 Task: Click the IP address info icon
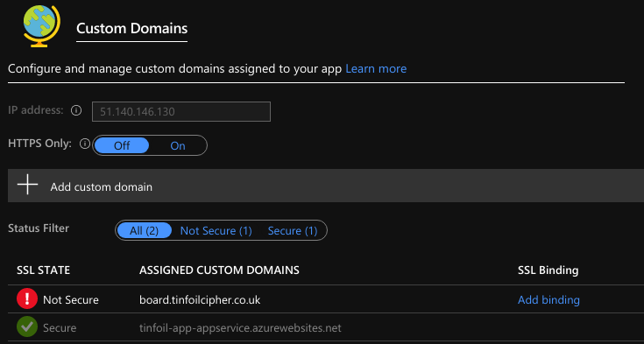coord(76,110)
